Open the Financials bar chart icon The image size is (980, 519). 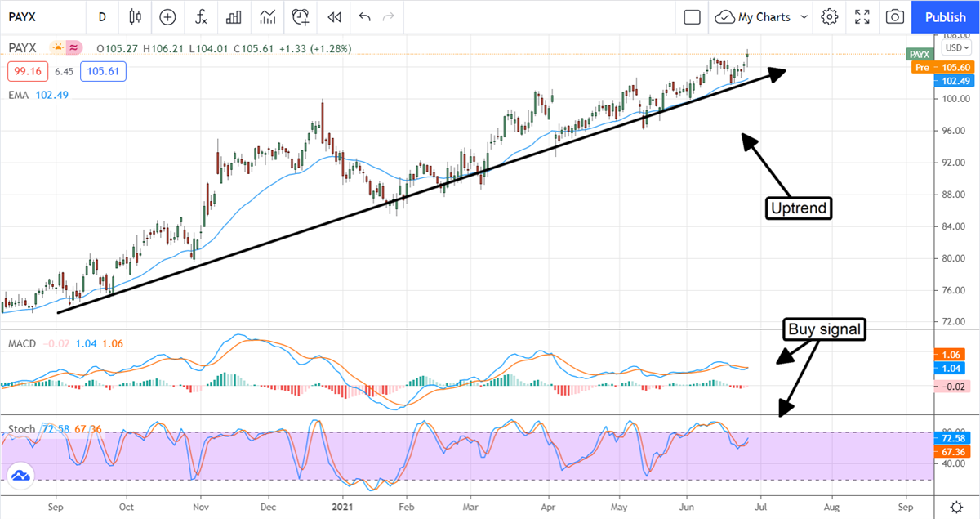[234, 16]
